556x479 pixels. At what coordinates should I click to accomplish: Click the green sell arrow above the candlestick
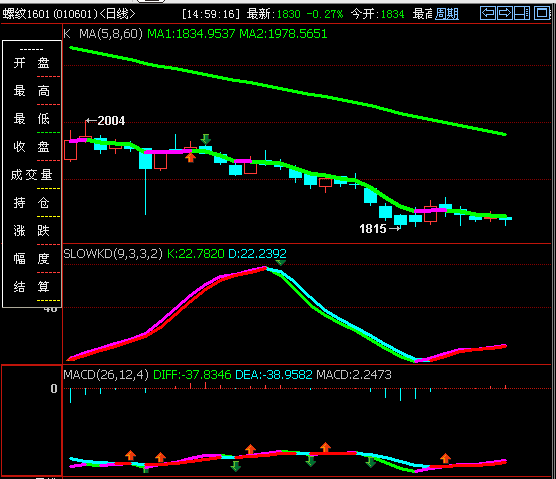[x=205, y=139]
